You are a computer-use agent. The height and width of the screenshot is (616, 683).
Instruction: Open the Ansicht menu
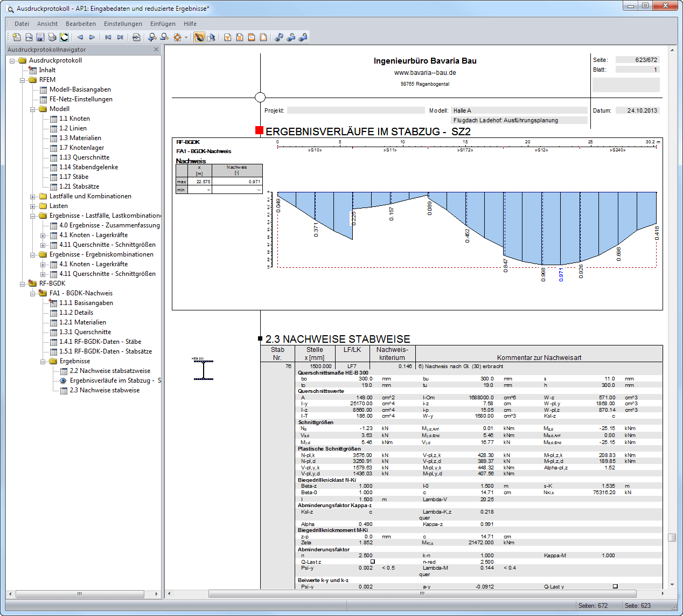pyautogui.click(x=47, y=24)
